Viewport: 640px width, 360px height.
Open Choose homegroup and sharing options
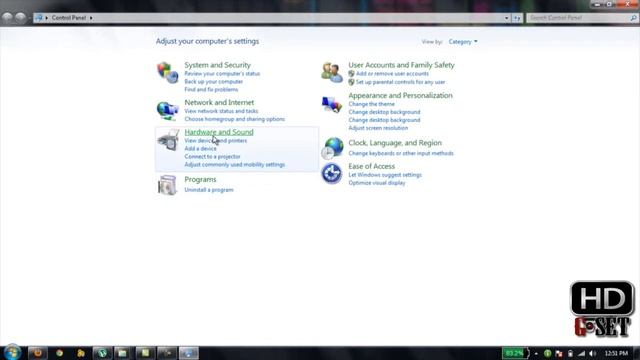coord(235,119)
